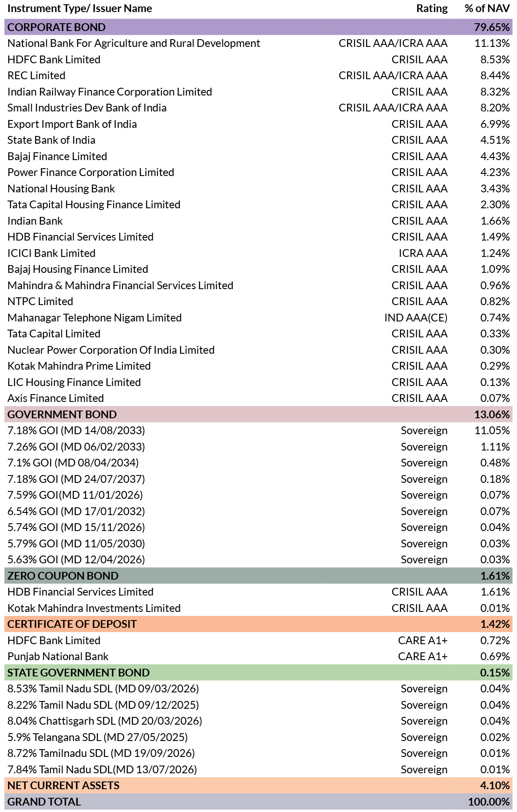Click the CERTIFICATE OF DEPOSIT header row
The image size is (517, 812).
pos(258,624)
